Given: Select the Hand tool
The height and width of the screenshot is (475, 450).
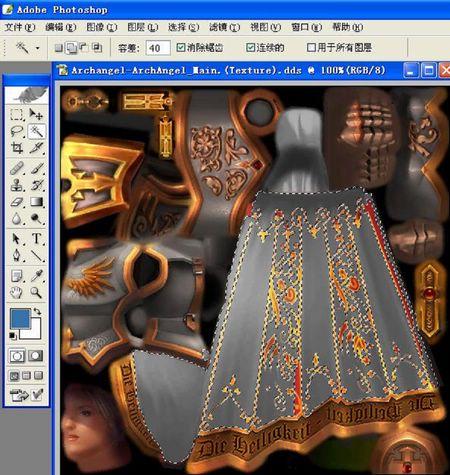Looking at the screenshot, I should (x=17, y=293).
